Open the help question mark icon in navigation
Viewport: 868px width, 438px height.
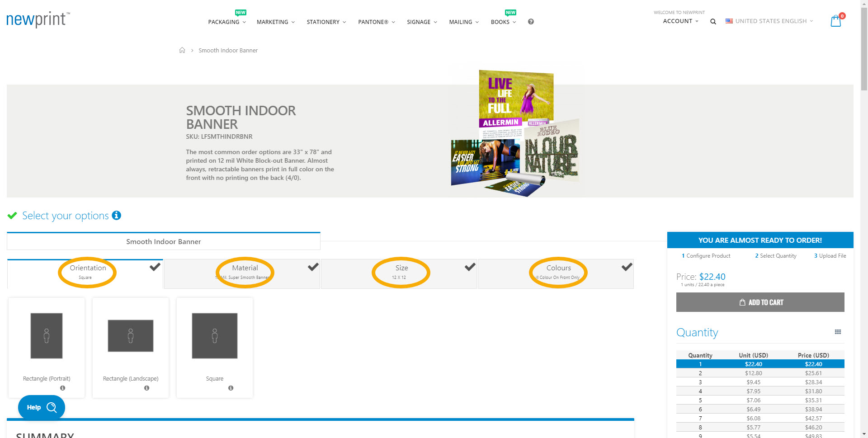coord(531,22)
